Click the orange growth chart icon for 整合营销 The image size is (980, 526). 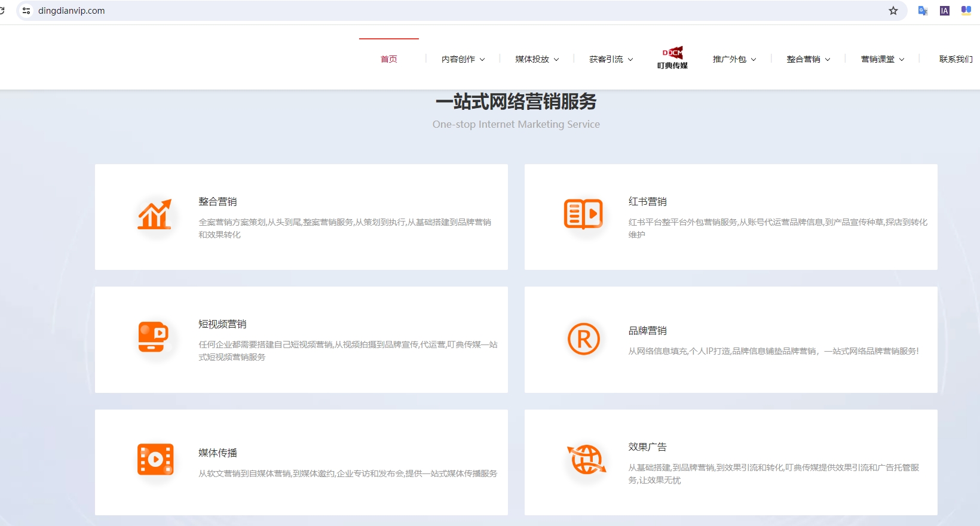[x=155, y=214]
